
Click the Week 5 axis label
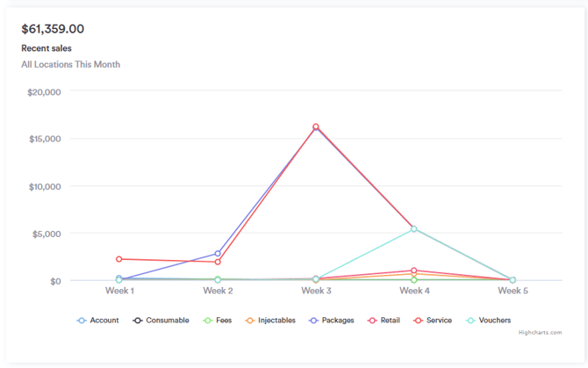click(x=513, y=291)
